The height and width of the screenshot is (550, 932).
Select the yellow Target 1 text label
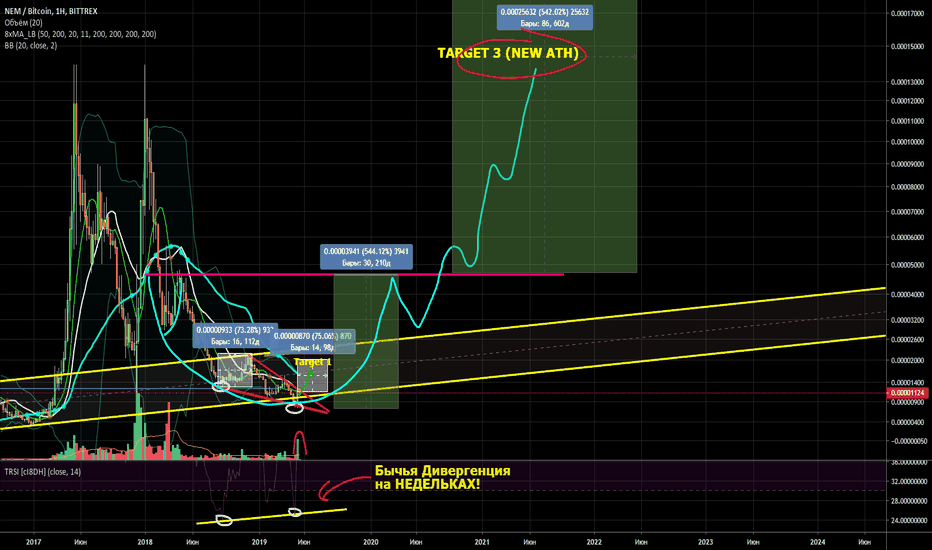[x=313, y=362]
